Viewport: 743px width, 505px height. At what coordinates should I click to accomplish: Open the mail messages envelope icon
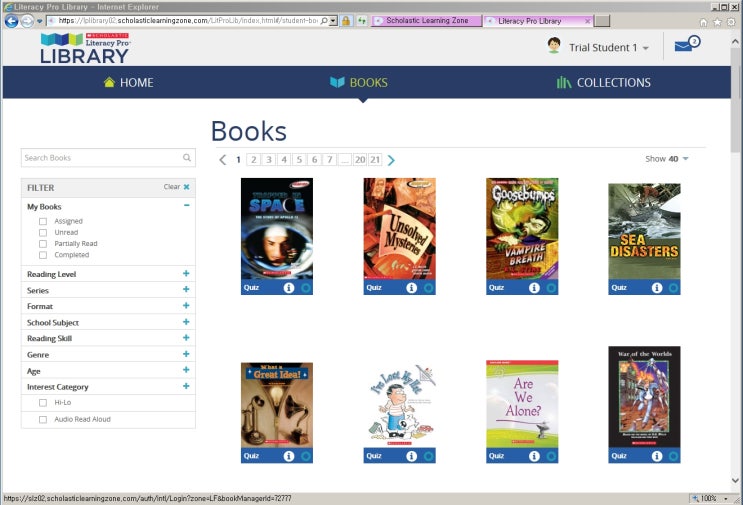(x=687, y=45)
